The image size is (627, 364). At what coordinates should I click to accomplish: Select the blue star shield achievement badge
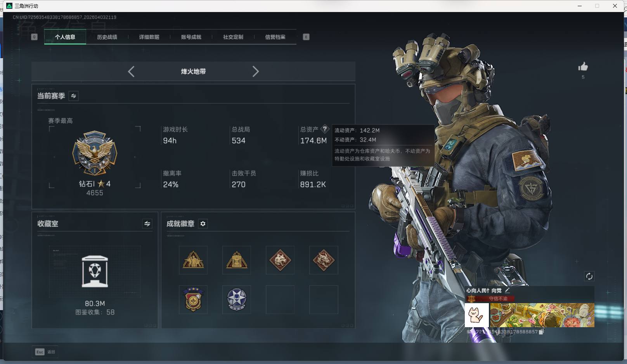pyautogui.click(x=237, y=300)
